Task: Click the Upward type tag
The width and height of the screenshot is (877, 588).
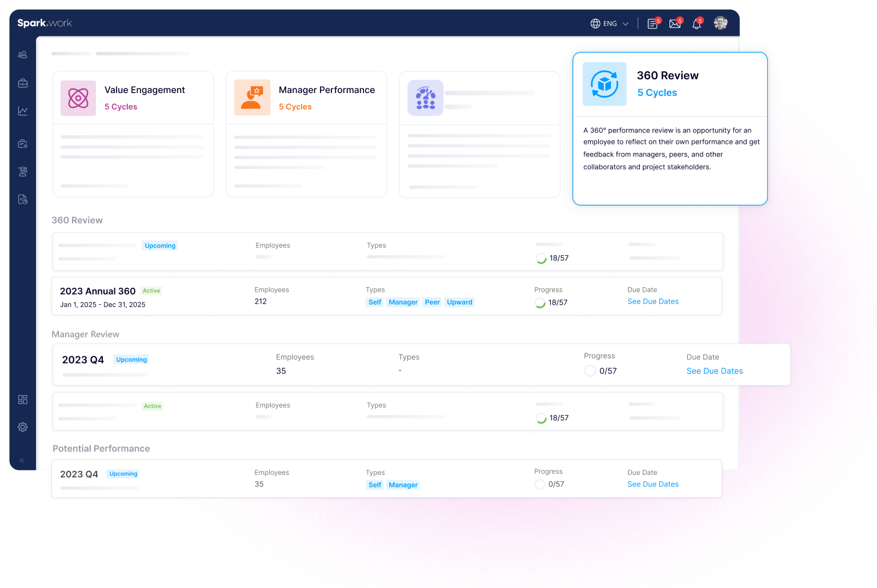Action: [460, 302]
